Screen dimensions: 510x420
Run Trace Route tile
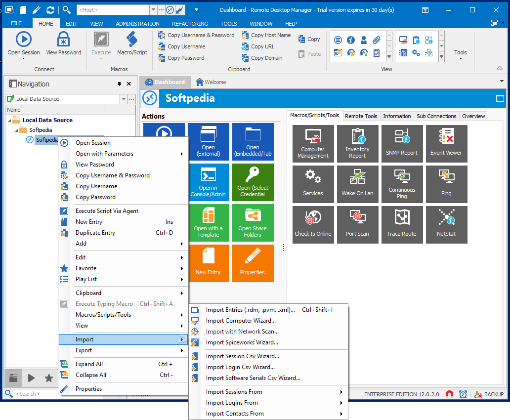pos(402,225)
